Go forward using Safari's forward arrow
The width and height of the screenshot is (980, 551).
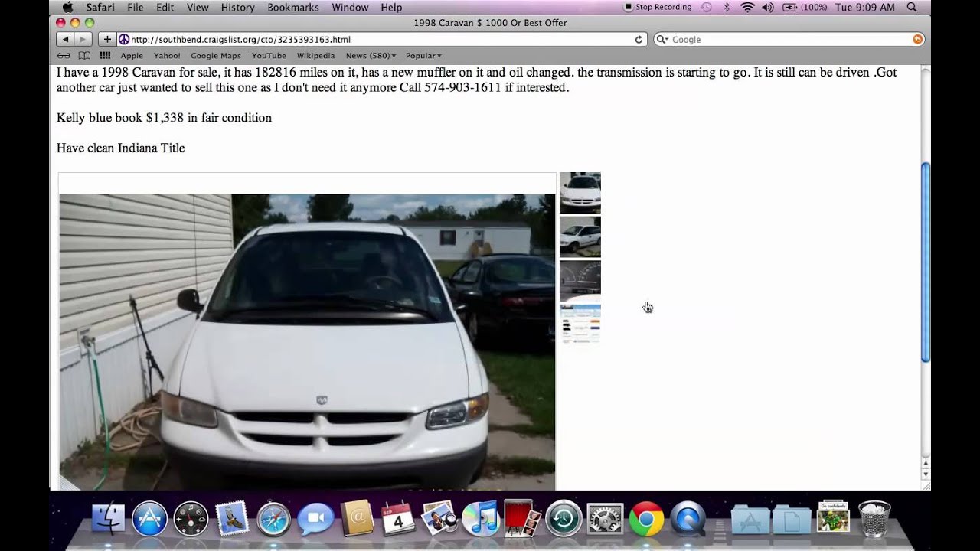coord(83,39)
